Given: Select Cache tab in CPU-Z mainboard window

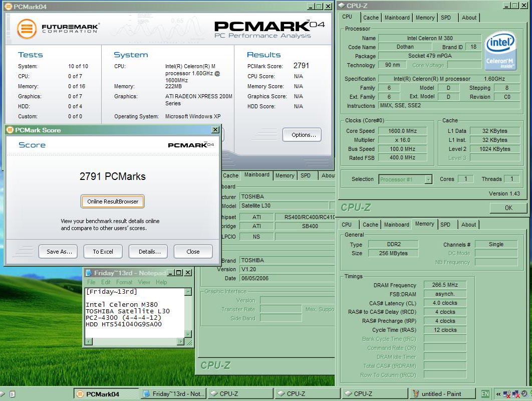Looking at the screenshot, I should click(230, 175).
